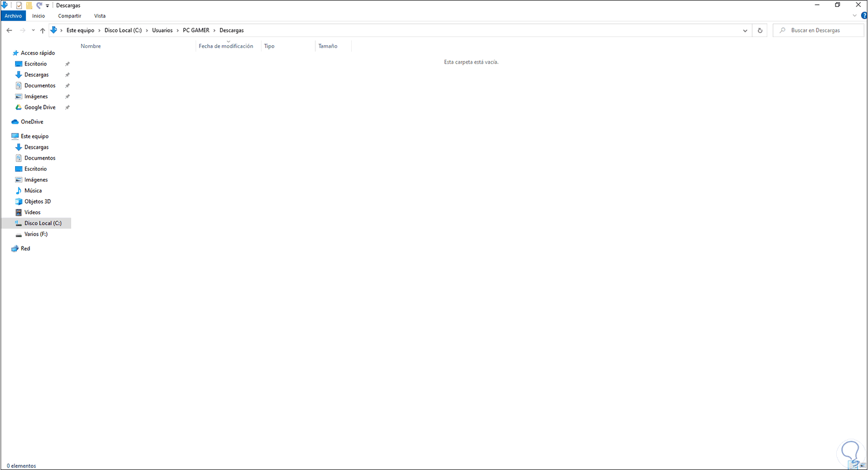Go back with the left arrow button
The width and height of the screenshot is (868, 470).
pyautogui.click(x=9, y=30)
